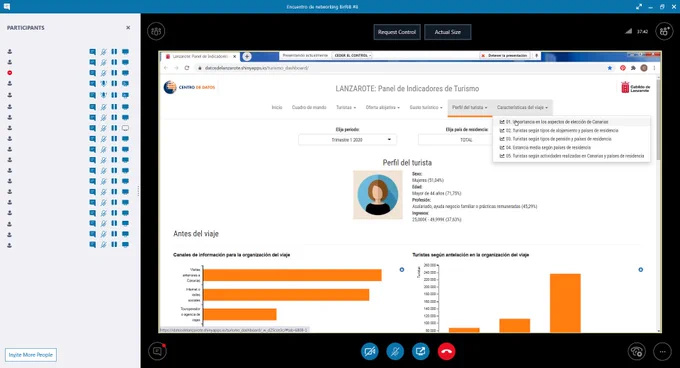Expand the Gasto turístico nav dropdown
680x368 pixels.
pos(426,107)
